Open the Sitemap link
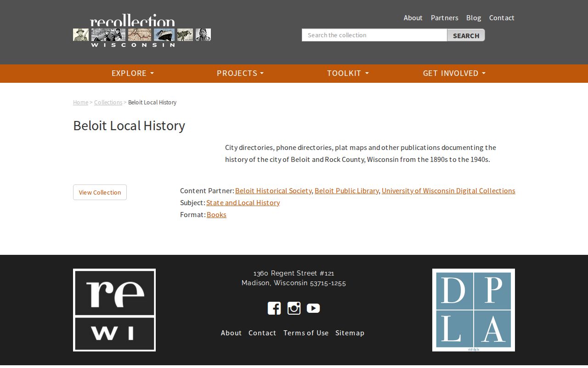The height and width of the screenshot is (368, 588). (x=350, y=333)
